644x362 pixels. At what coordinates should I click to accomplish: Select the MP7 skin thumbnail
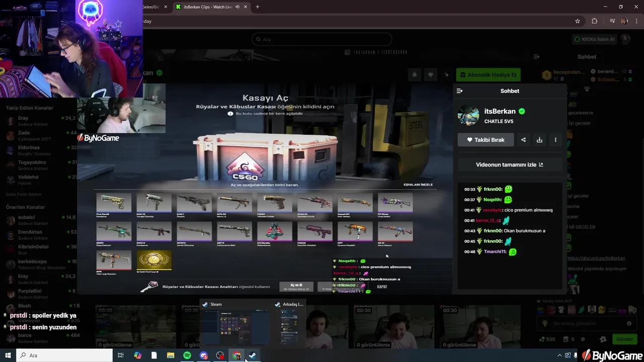355,233
